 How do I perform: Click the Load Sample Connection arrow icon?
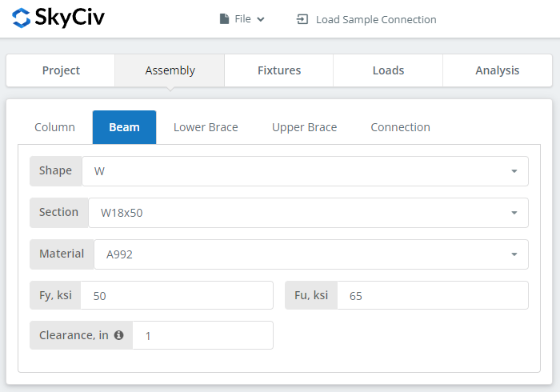pyautogui.click(x=302, y=19)
